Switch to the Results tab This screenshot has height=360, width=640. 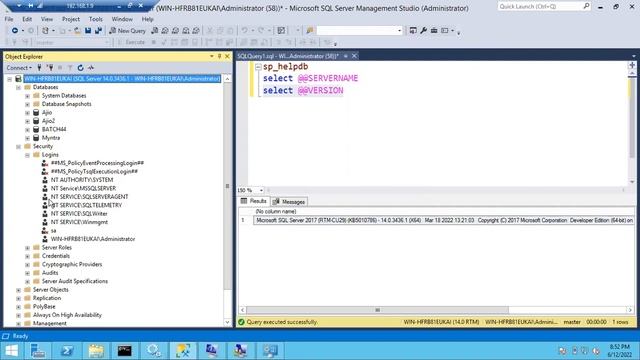point(253,201)
